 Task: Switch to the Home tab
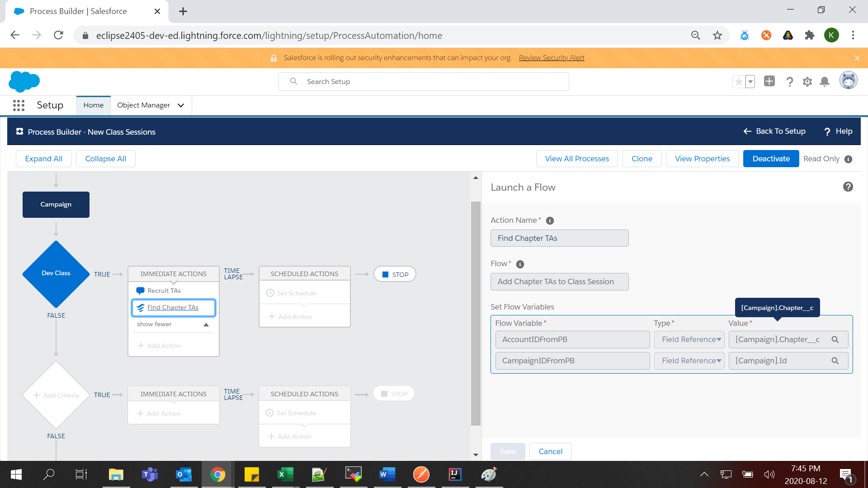point(93,105)
